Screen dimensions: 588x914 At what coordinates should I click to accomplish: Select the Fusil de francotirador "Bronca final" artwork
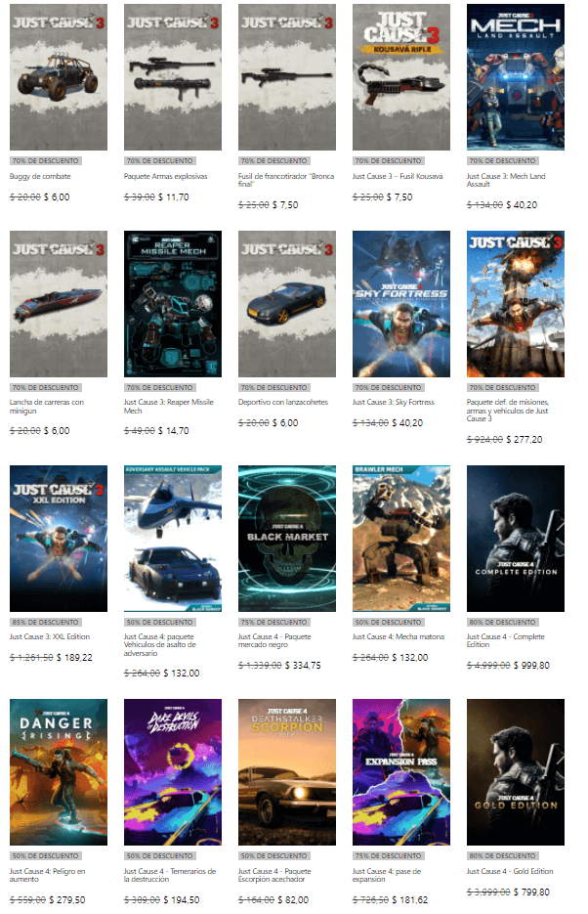(x=286, y=77)
